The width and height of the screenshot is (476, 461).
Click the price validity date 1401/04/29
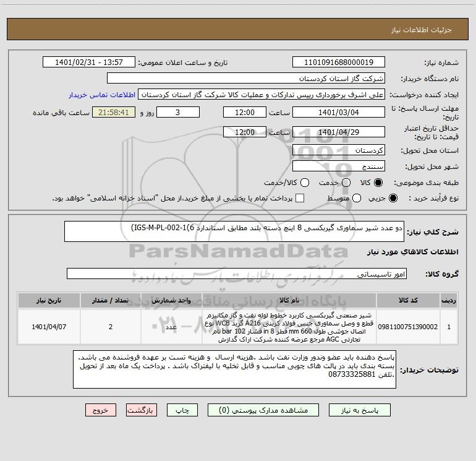pos(339,132)
